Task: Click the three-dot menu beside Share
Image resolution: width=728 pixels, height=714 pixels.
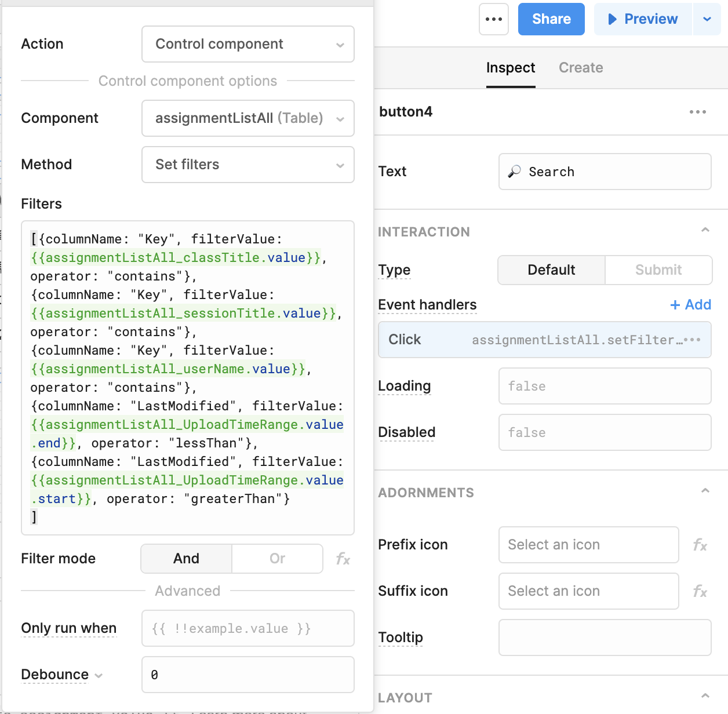Action: [494, 19]
